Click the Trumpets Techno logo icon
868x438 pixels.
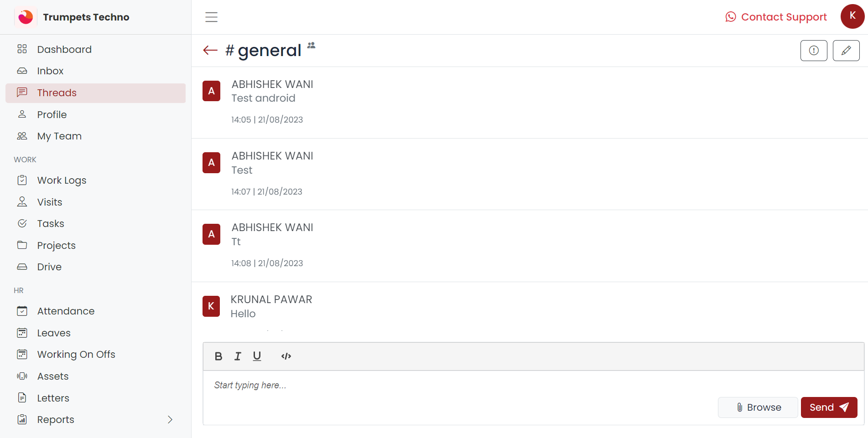click(x=26, y=17)
